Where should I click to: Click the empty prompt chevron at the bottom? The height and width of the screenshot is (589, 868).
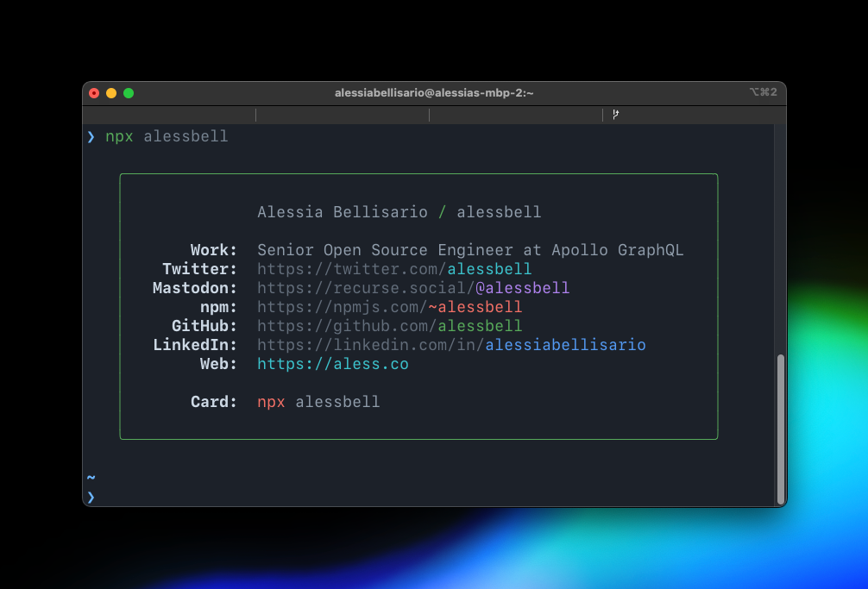click(91, 498)
